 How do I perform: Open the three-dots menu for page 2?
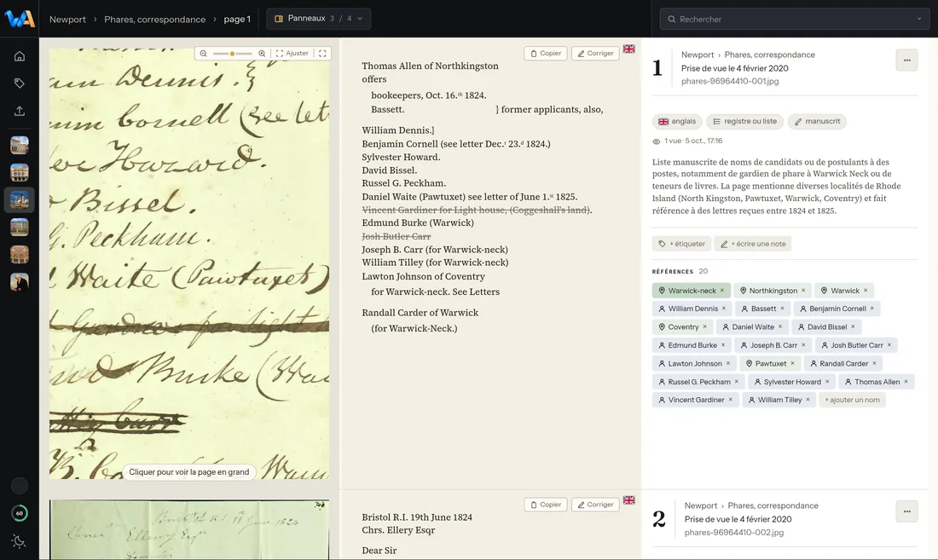pyautogui.click(x=907, y=511)
